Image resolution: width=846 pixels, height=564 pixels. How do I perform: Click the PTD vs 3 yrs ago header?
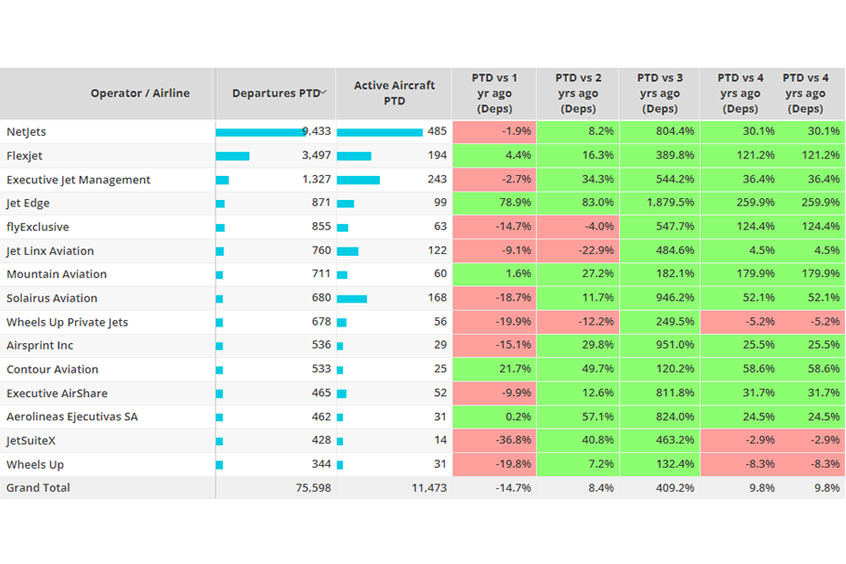(659, 93)
